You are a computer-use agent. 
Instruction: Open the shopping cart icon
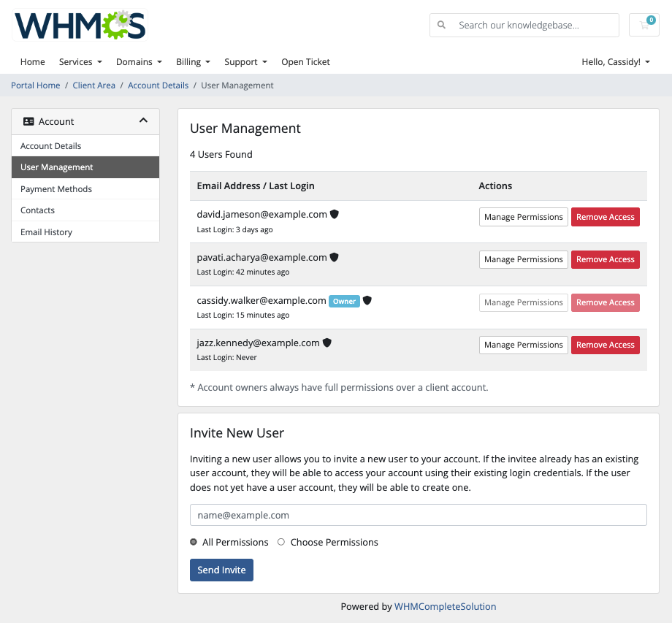[x=644, y=25]
